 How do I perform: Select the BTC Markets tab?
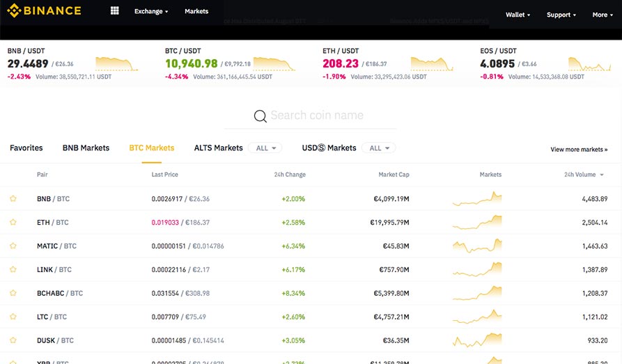click(152, 148)
